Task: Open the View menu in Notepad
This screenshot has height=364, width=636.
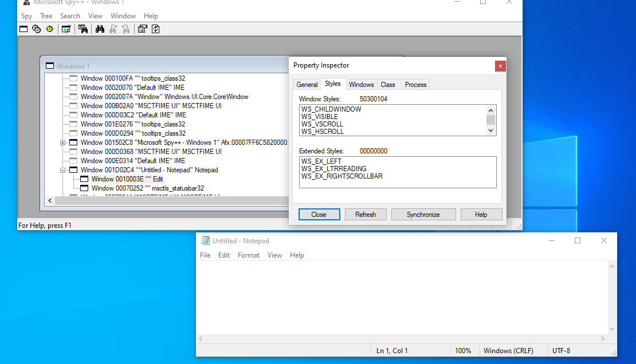Action: [x=274, y=255]
